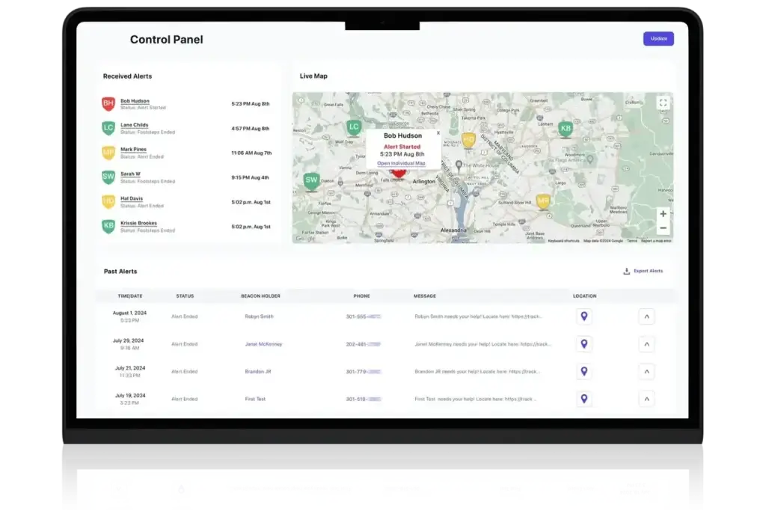The height and width of the screenshot is (532, 766).
Task: Click First Test beacon holder name
Action: pyautogui.click(x=255, y=399)
